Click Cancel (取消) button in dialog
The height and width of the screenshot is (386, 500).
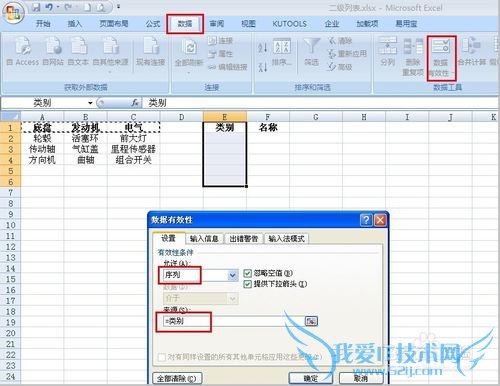click(x=361, y=378)
